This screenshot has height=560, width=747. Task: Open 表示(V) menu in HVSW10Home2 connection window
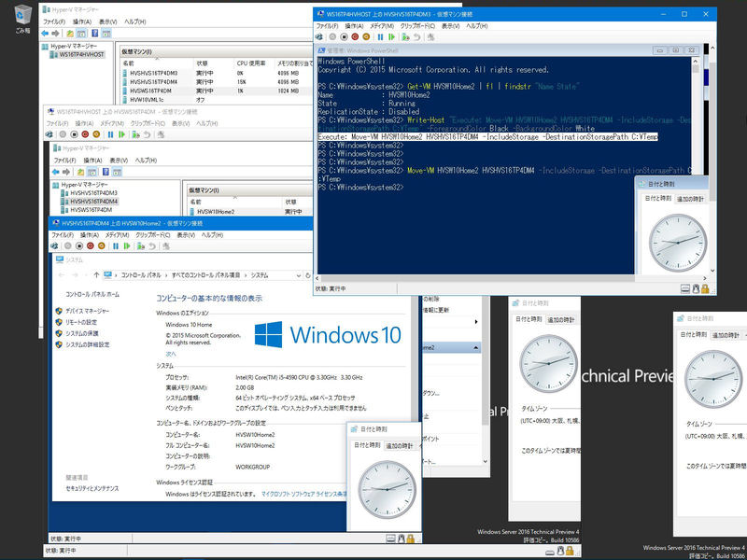(186, 235)
